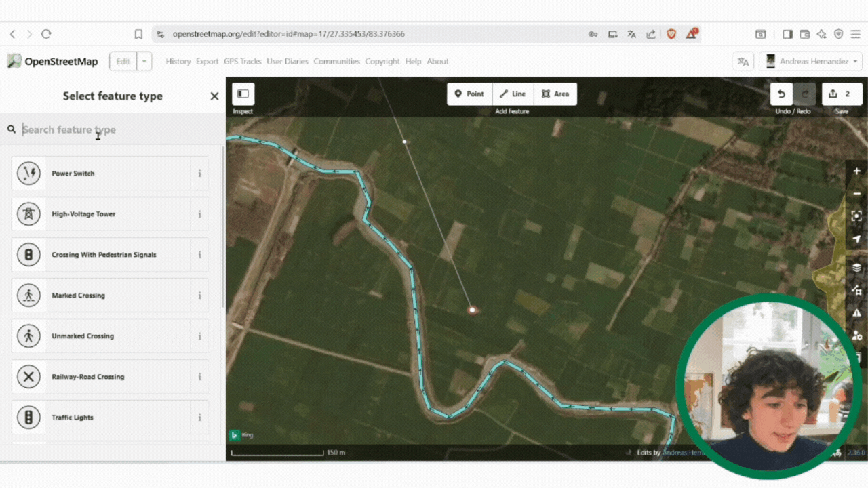Open the browser's translate page icon
The width and height of the screenshot is (868, 488).
point(632,34)
